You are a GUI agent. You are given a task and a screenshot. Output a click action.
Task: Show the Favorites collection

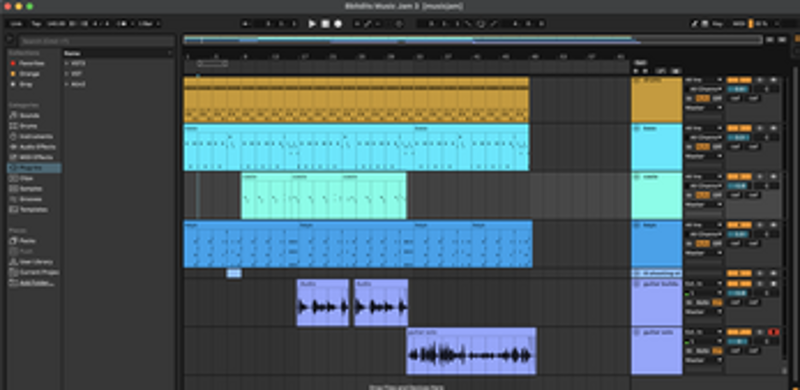click(x=27, y=63)
